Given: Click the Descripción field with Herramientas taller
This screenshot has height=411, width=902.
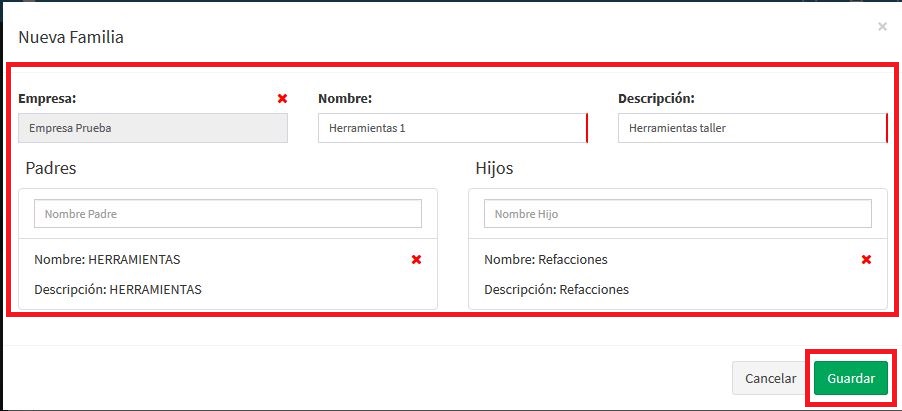Looking at the screenshot, I should click(752, 129).
